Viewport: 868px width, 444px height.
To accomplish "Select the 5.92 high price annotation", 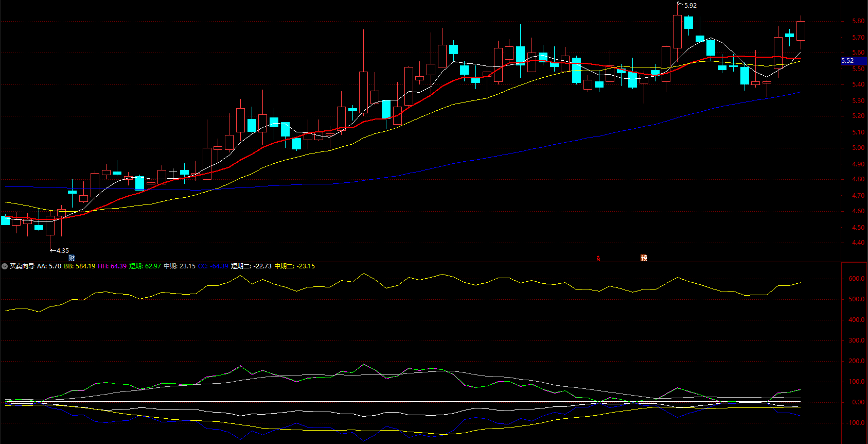I will 690,6.
